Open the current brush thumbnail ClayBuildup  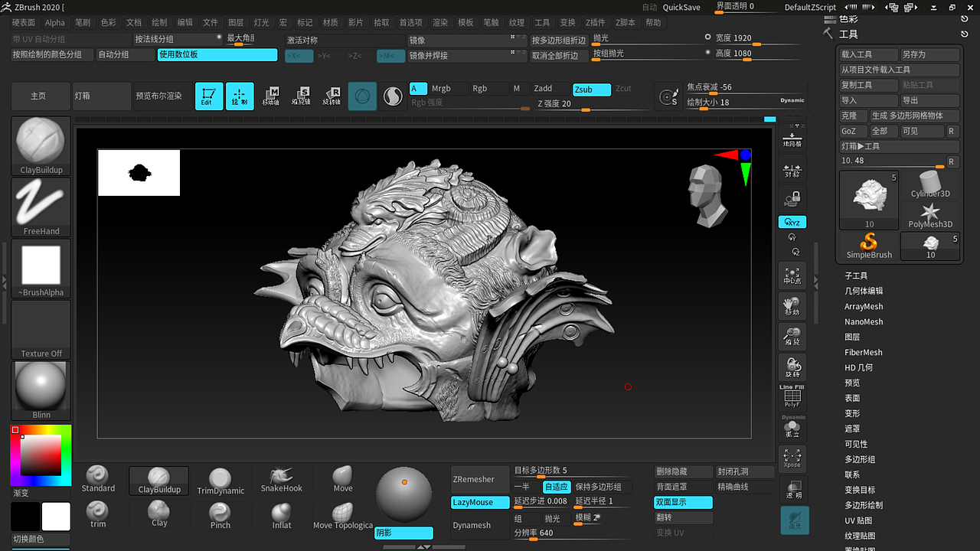coord(41,146)
